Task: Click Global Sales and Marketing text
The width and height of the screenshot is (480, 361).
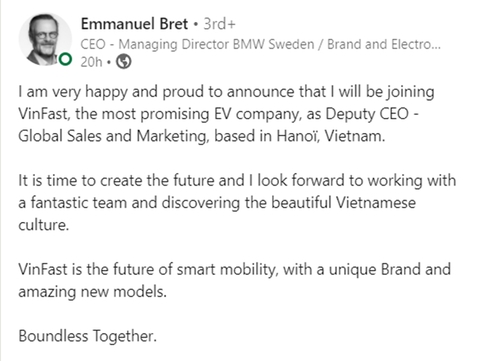Action: (x=114, y=136)
